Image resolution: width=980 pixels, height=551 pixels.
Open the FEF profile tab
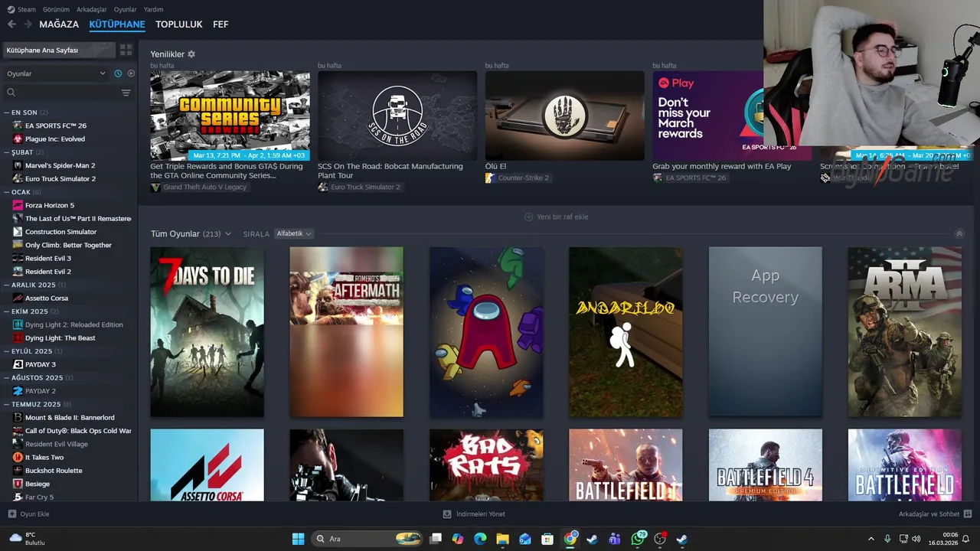[220, 24]
